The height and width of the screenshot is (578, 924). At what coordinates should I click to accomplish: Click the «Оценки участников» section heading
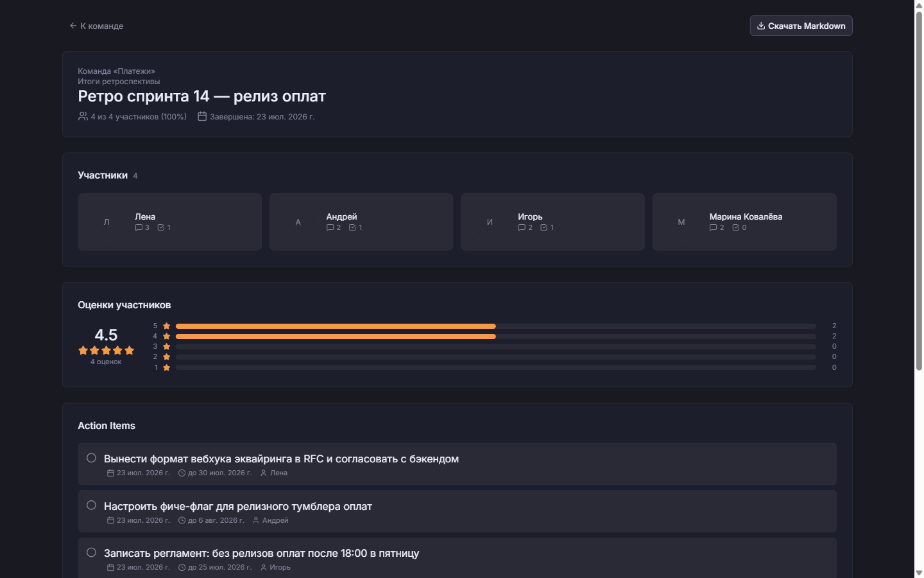(x=124, y=305)
